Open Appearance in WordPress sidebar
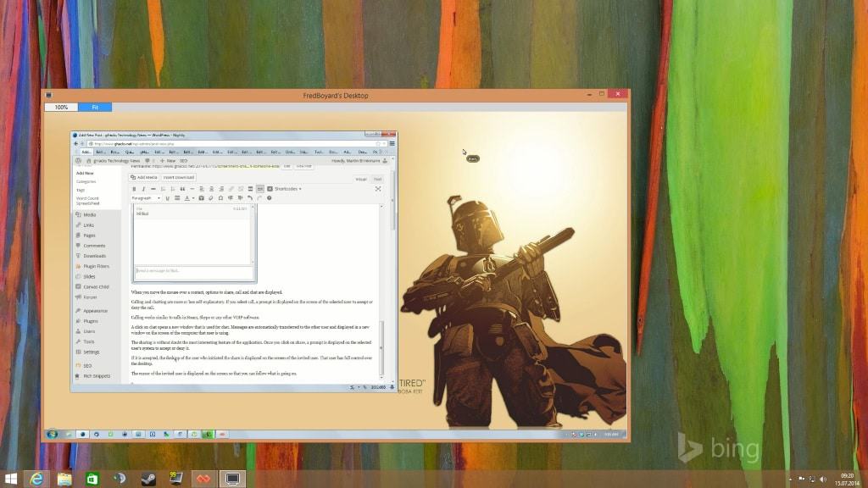The height and width of the screenshot is (488, 868). 95,311
